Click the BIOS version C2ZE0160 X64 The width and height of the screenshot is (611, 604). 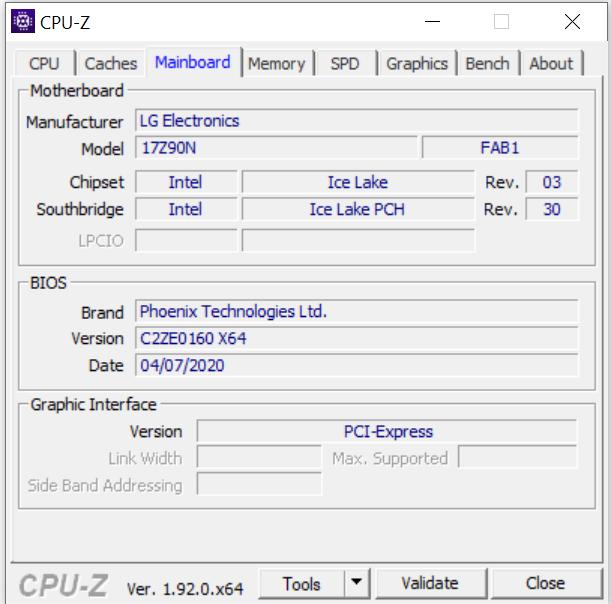coord(357,338)
